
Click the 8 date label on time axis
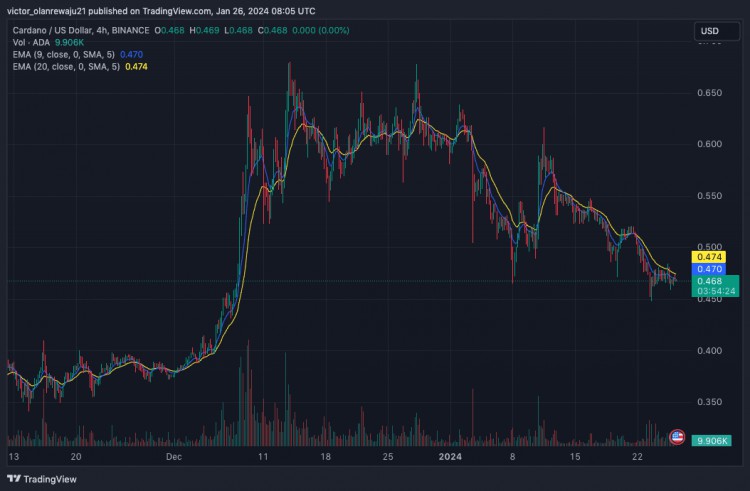pos(512,457)
